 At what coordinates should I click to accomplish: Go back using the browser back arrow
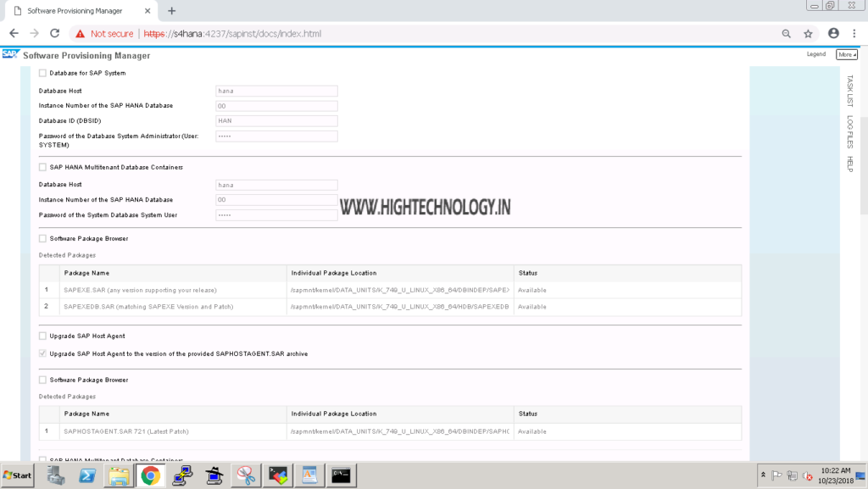[x=14, y=33]
